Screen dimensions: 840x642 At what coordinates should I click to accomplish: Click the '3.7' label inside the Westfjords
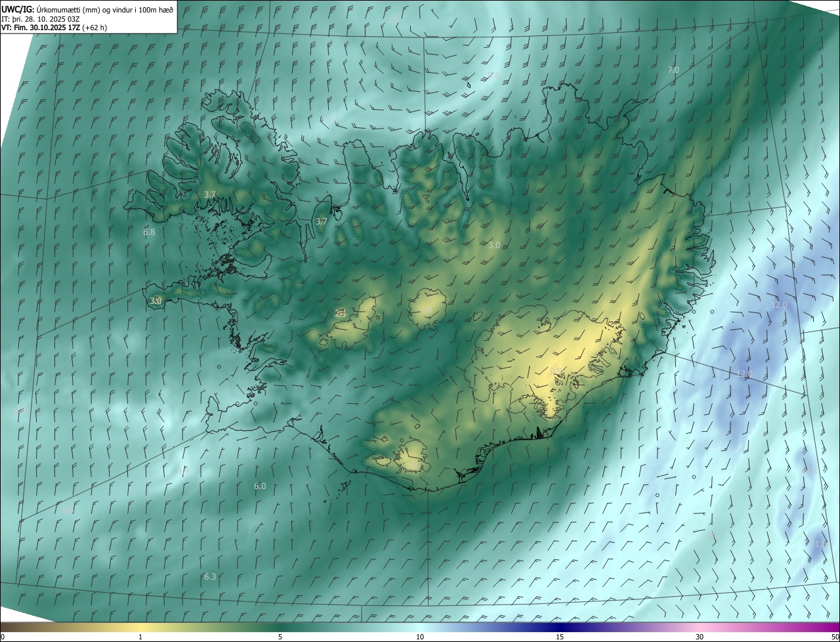[x=210, y=195]
